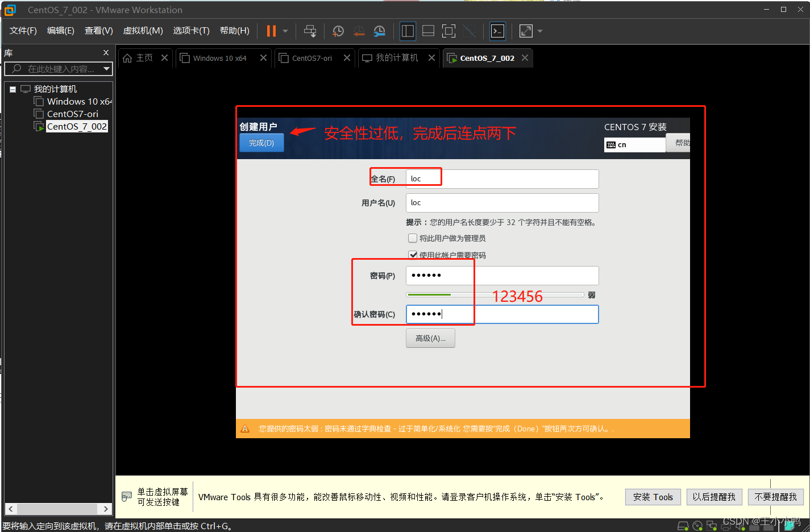The image size is (810, 532).
Task: Toggle the thumbnail bar view
Action: [x=428, y=31]
